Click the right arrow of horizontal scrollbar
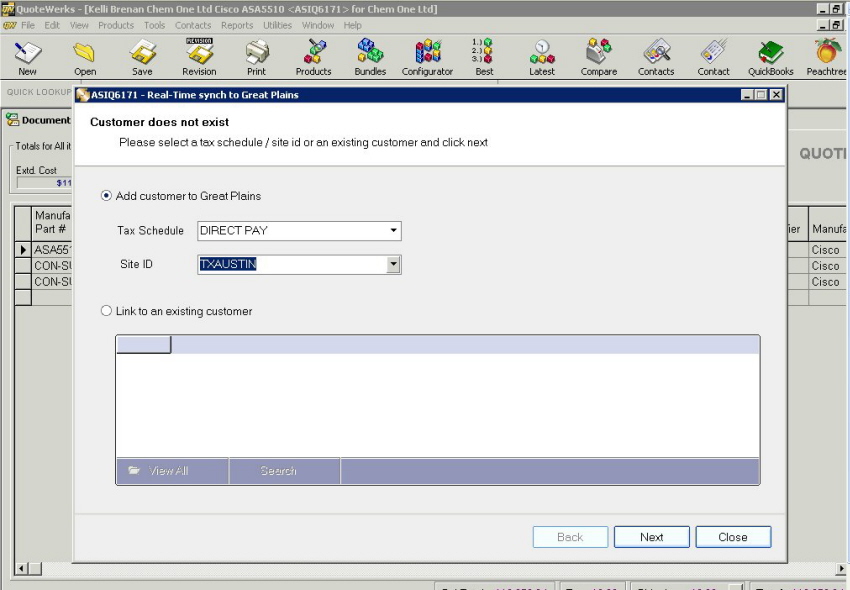The image size is (850, 590). pyautogui.click(x=841, y=569)
